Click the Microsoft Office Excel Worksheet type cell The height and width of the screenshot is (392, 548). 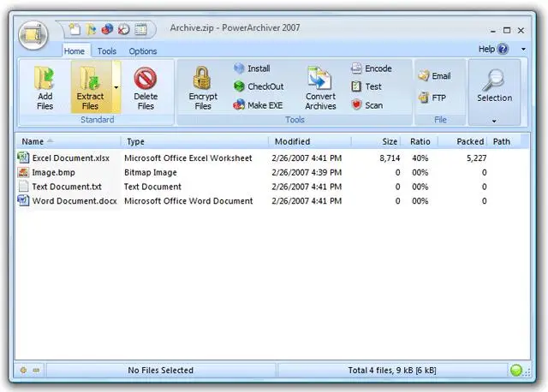click(x=188, y=158)
